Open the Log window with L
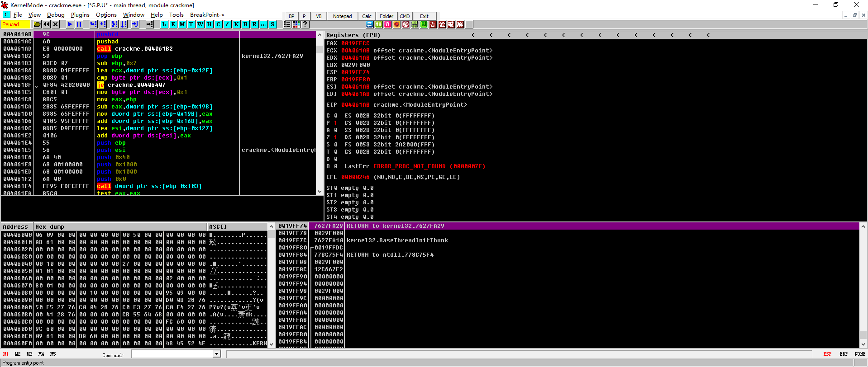 coord(164,24)
